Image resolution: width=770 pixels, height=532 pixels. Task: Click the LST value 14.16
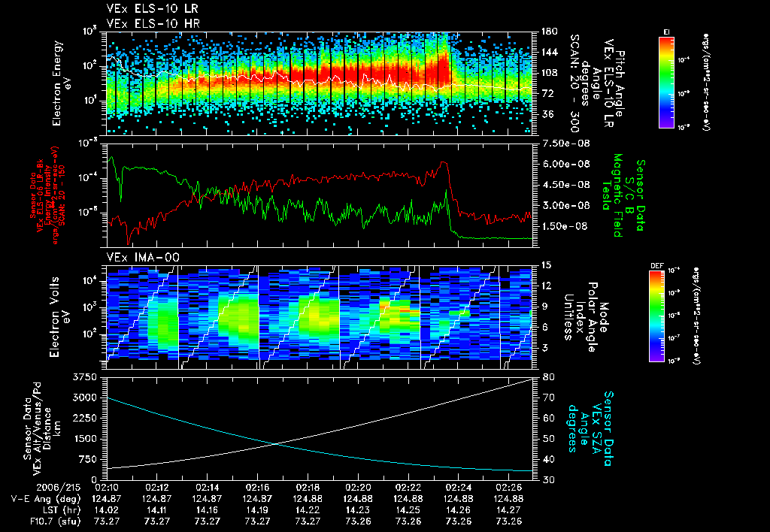(x=208, y=510)
